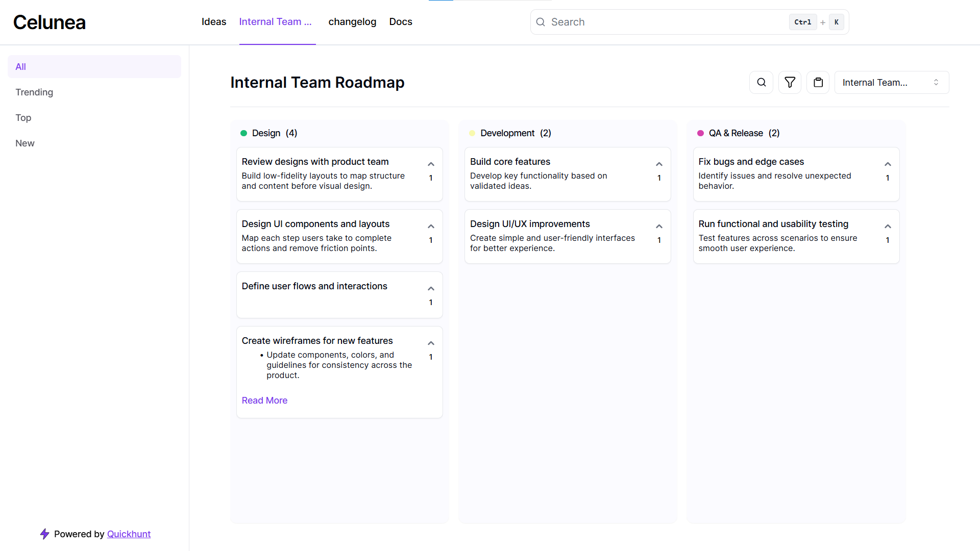Screen dimensions: 980x551
Task: Upvote 'Build core features' card
Action: 659,164
